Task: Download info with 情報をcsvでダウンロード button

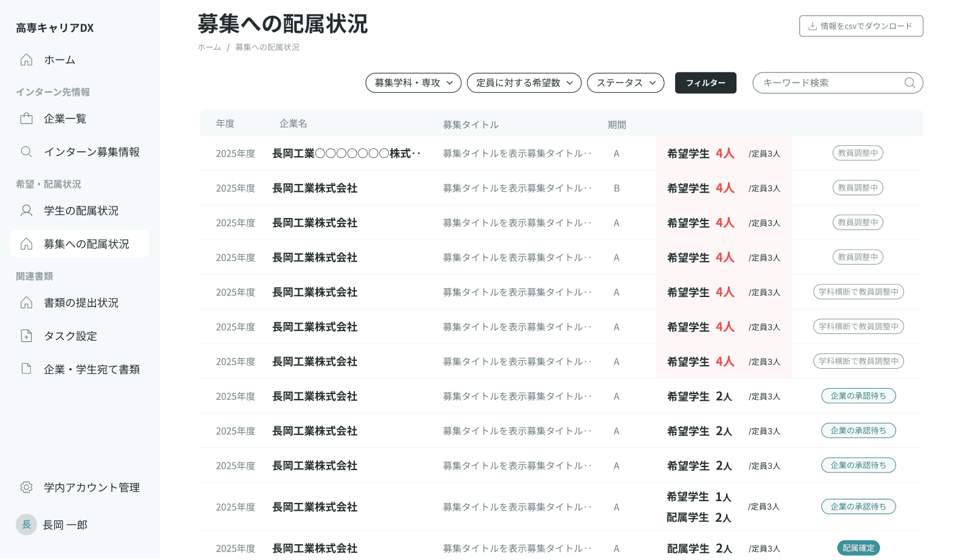Action: (x=860, y=26)
